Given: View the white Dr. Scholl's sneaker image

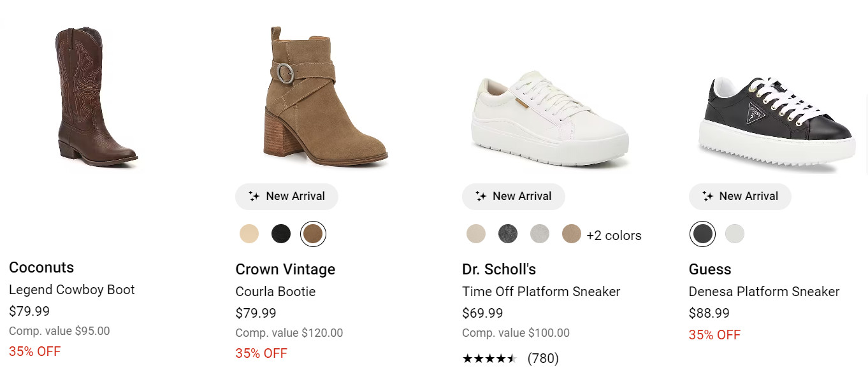Looking at the screenshot, I should pos(549,119).
